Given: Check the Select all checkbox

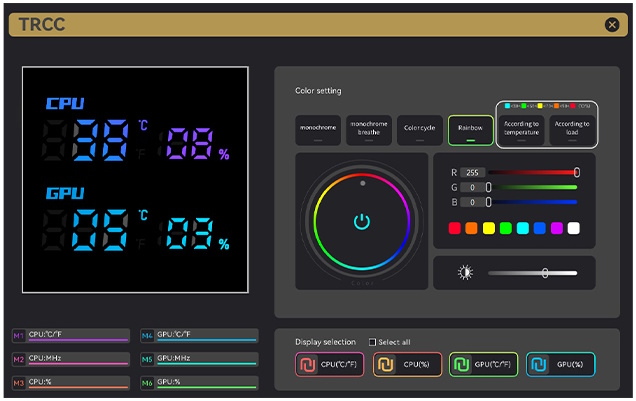Looking at the screenshot, I should click(373, 342).
